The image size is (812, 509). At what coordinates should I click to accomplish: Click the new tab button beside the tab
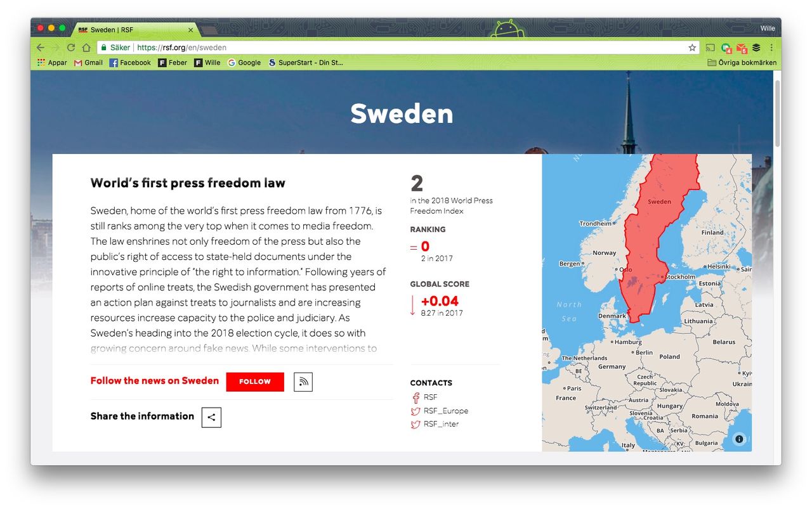click(209, 30)
